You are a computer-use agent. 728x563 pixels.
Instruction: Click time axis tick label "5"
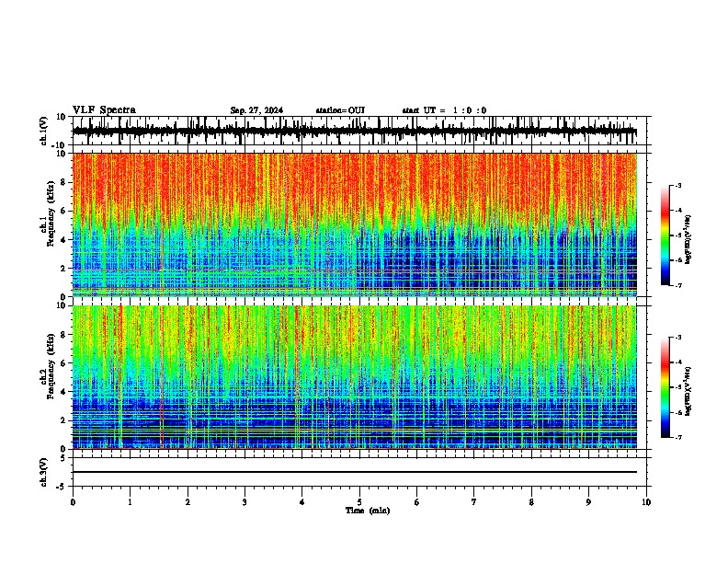coord(359,502)
